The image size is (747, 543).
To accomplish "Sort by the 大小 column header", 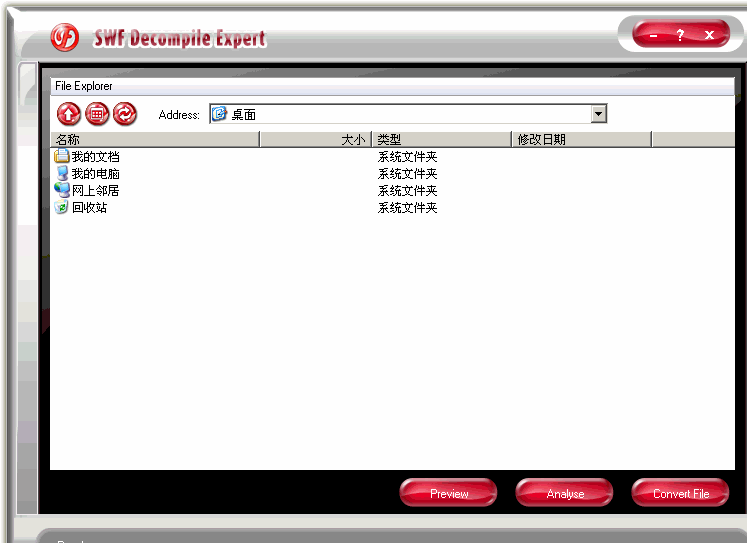I will (315, 139).
